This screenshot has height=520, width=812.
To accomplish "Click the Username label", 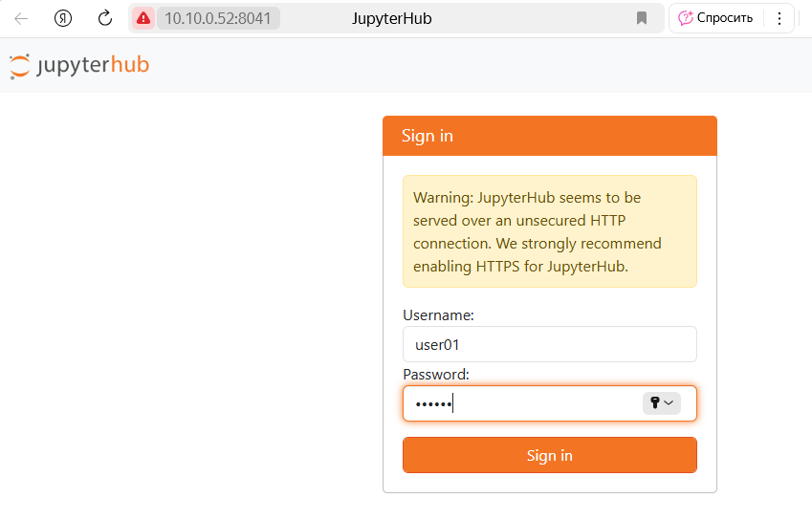I will click(x=438, y=314).
